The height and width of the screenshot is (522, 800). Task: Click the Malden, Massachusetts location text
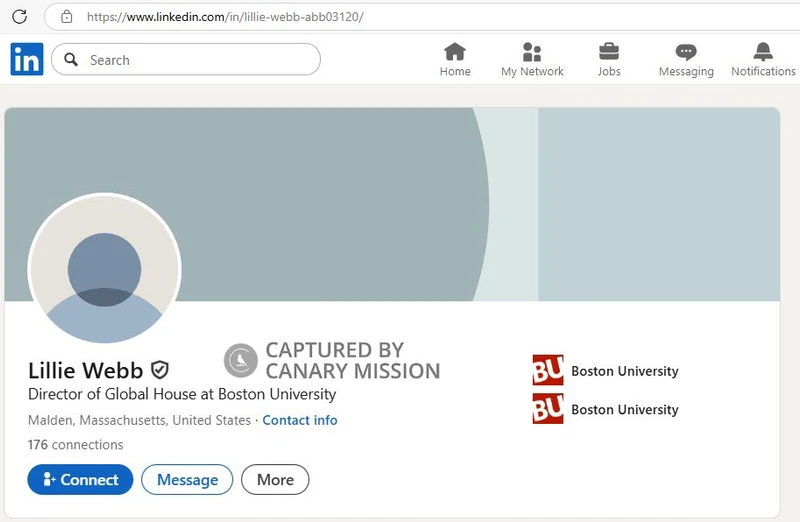[139, 420]
